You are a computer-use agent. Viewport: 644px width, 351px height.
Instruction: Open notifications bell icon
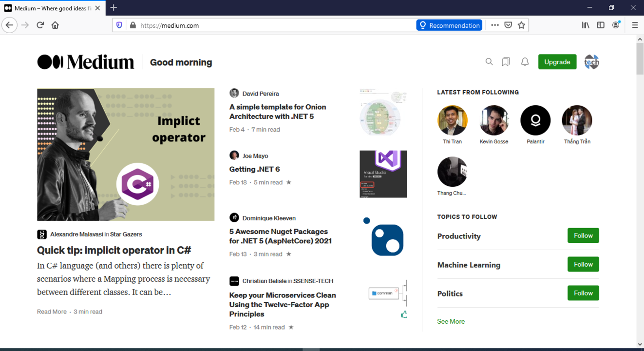525,62
